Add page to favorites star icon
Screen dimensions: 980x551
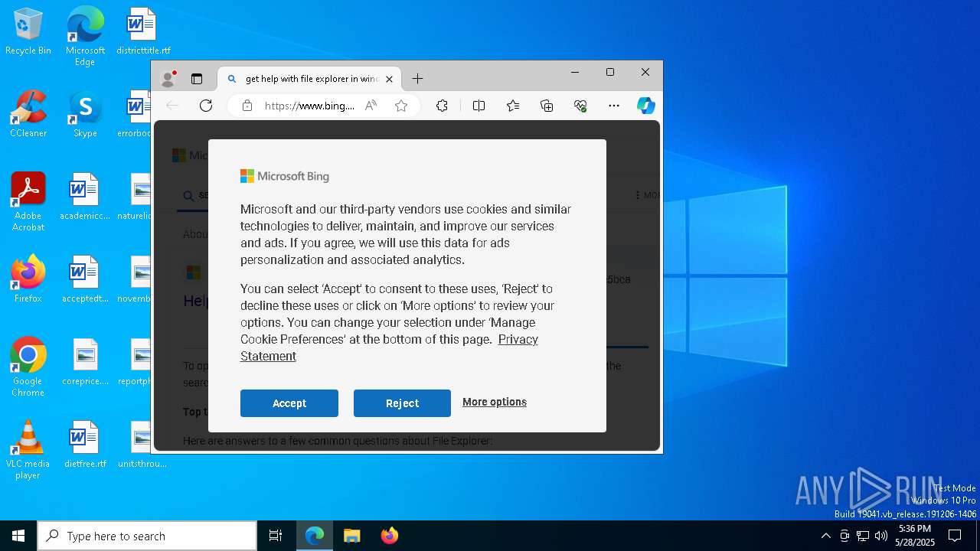pyautogui.click(x=401, y=106)
